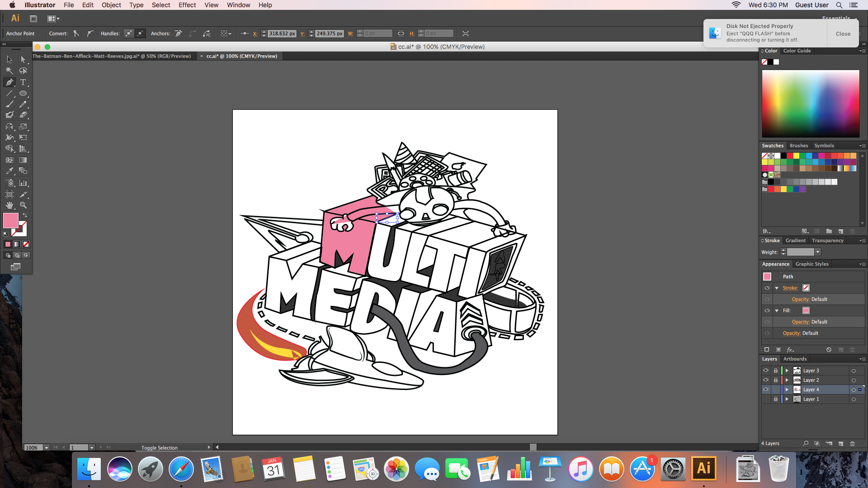Select the Zoom tool
Viewport: 868px width, 488px height.
coord(23,205)
